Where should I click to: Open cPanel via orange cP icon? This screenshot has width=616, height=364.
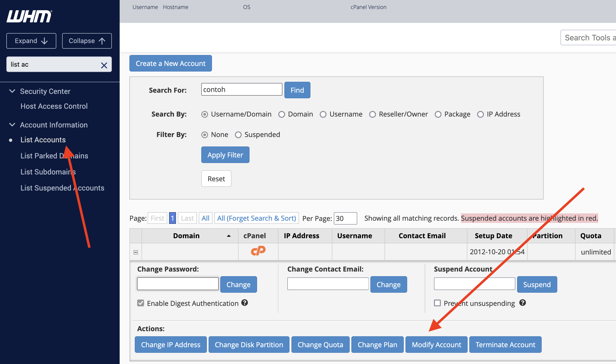(258, 251)
